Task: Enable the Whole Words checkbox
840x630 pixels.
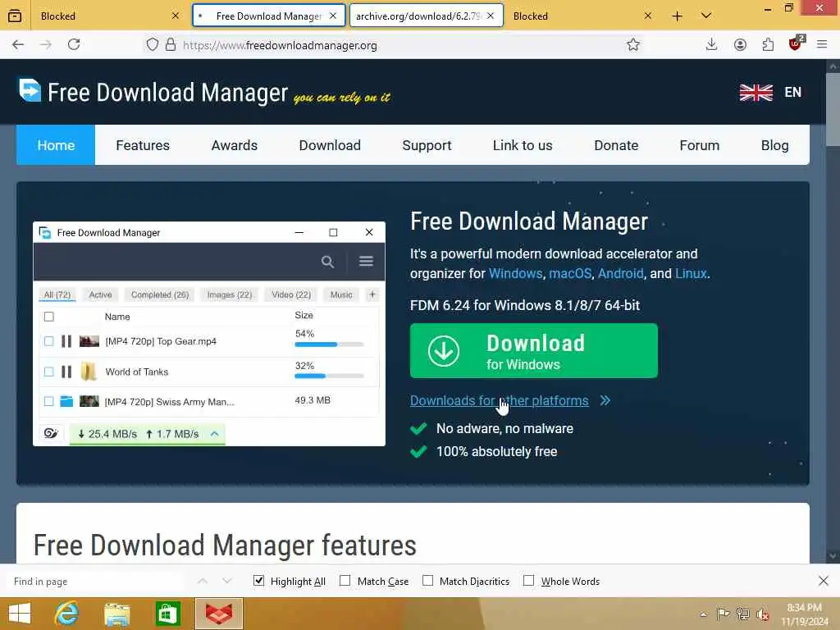Action: [x=529, y=581]
